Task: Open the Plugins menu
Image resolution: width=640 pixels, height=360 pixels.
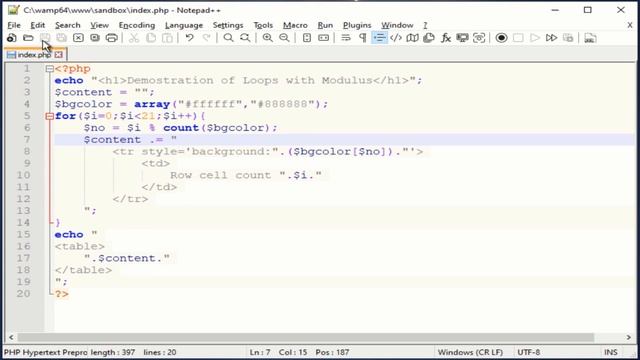Action: [x=357, y=25]
